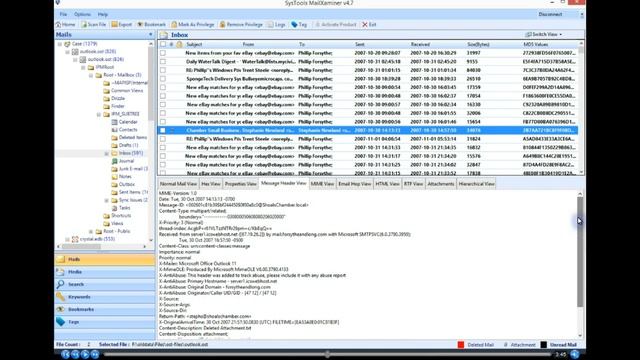Select the Mails section in the sidebar

(x=105, y=259)
